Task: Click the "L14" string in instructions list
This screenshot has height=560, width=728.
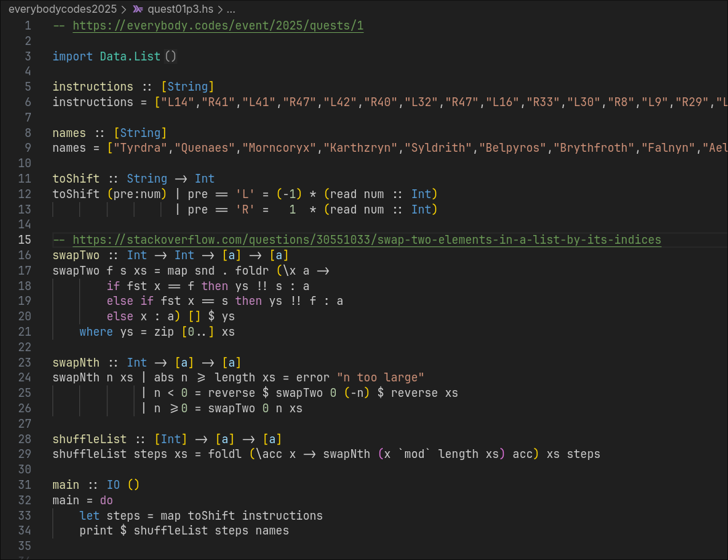Action: tap(177, 102)
